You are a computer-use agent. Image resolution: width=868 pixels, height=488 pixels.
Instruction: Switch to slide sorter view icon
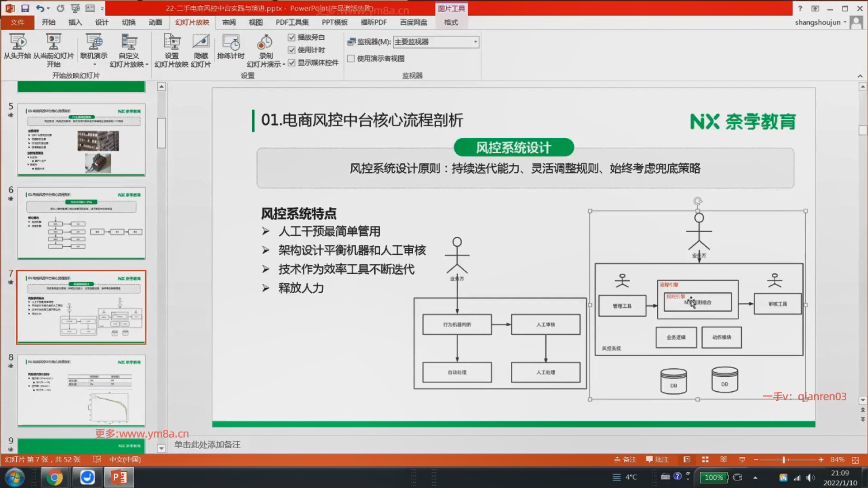click(x=705, y=460)
